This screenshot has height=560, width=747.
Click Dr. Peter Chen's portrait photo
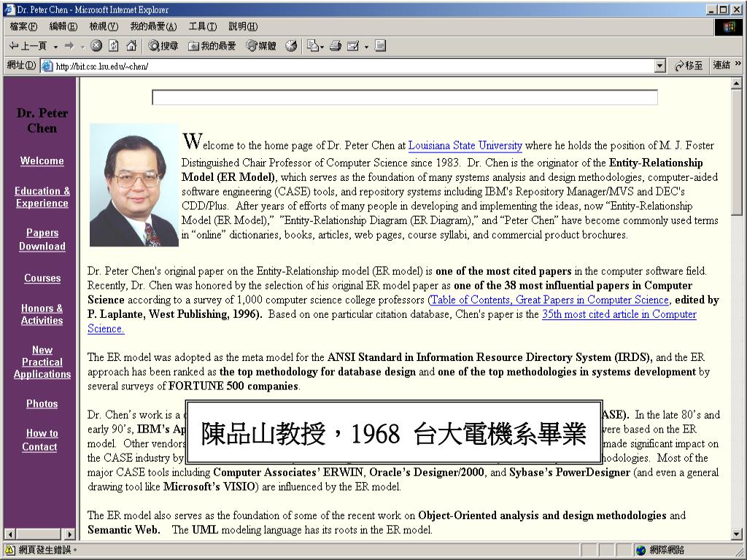134,185
